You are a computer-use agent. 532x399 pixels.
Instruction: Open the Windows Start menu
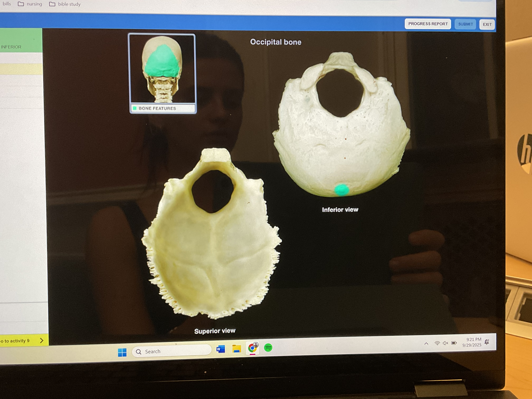click(122, 352)
